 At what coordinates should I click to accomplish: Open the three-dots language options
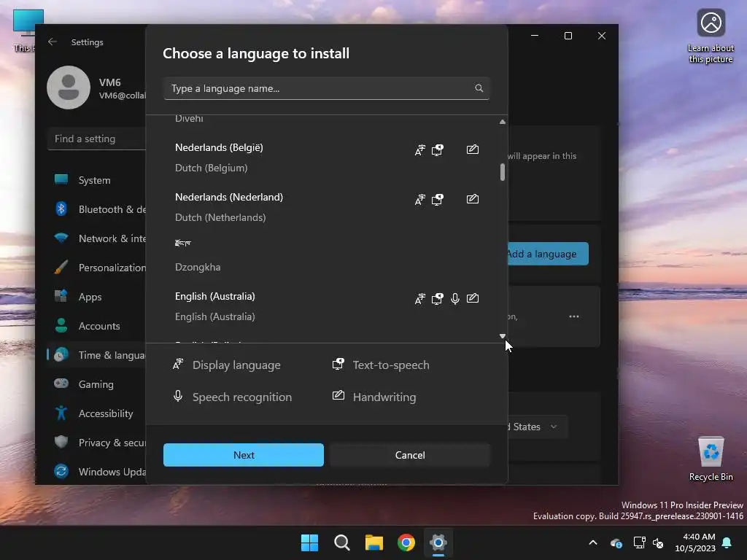point(574,316)
